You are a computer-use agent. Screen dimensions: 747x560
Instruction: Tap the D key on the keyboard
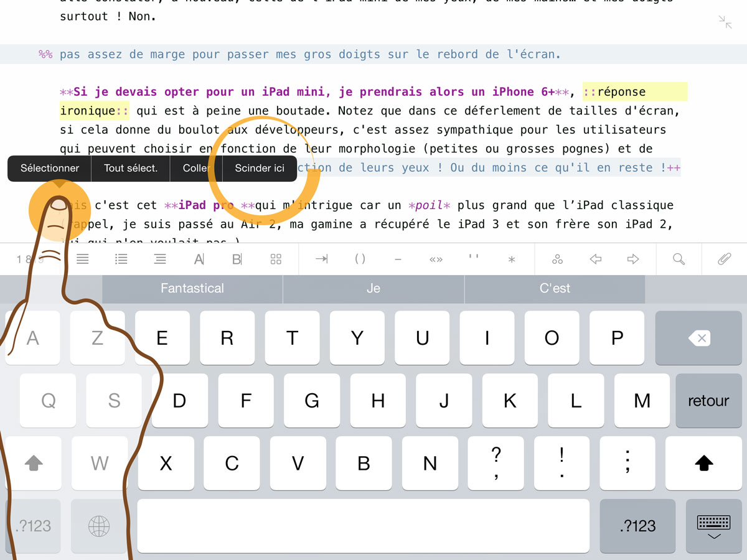[179, 401]
